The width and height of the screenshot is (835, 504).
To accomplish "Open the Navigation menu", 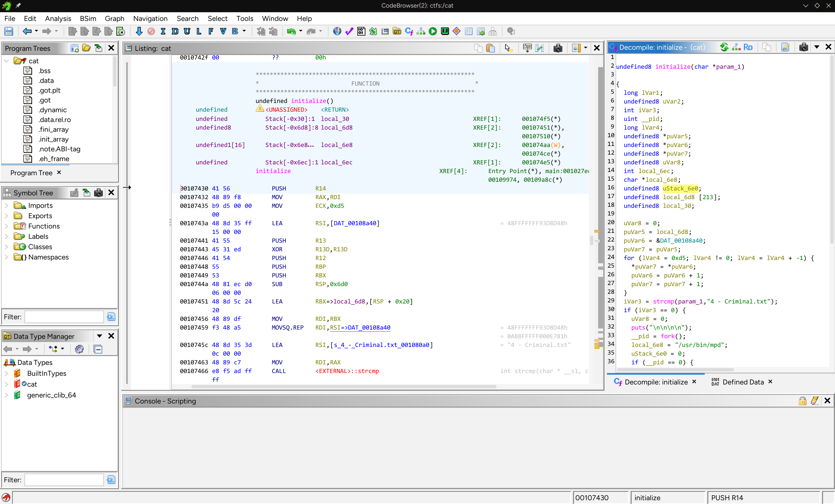I will [x=150, y=19].
